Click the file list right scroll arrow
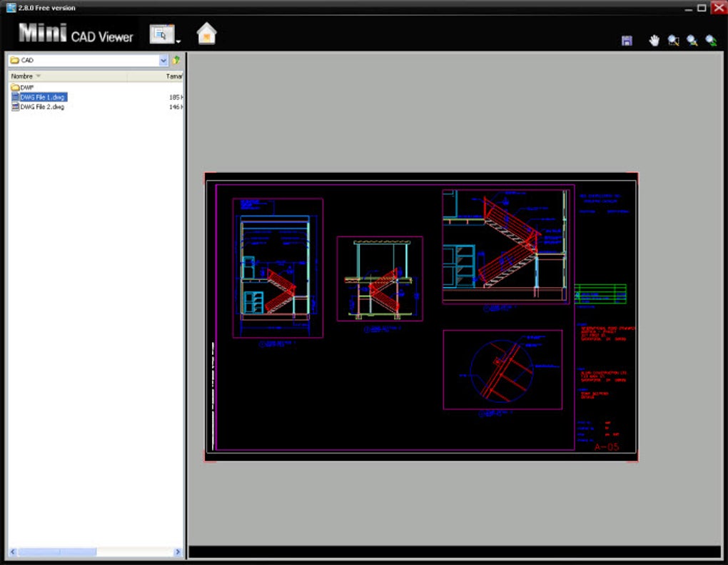Viewport: 728px width, 565px height. [178, 552]
